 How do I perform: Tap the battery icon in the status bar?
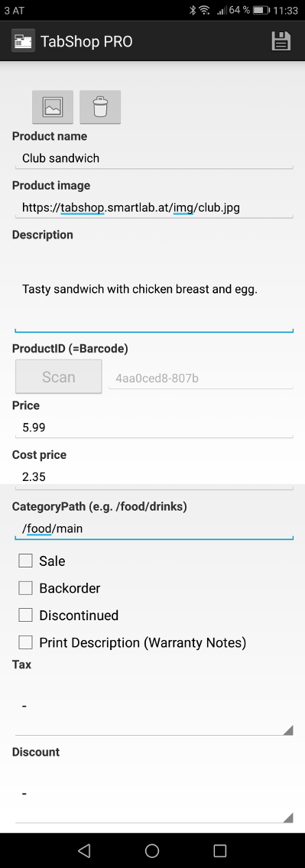click(x=261, y=10)
